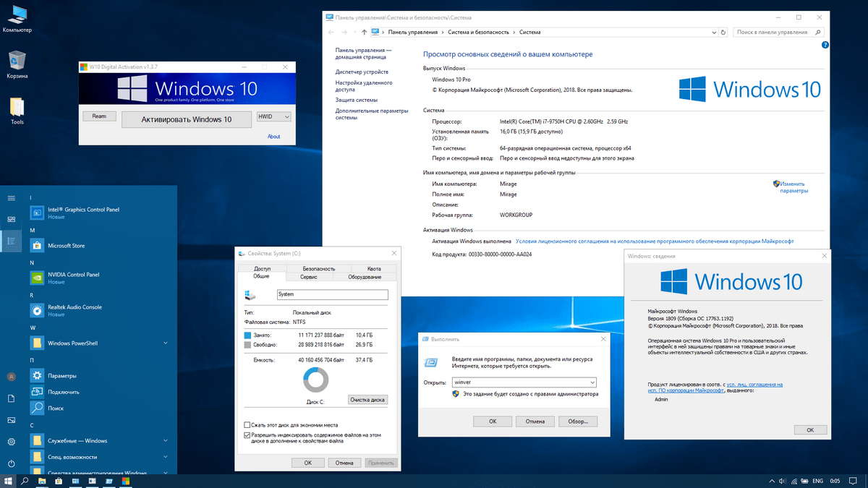Open Documents from the Start menu rail
This screenshot has height=488, width=868.
tap(11, 398)
